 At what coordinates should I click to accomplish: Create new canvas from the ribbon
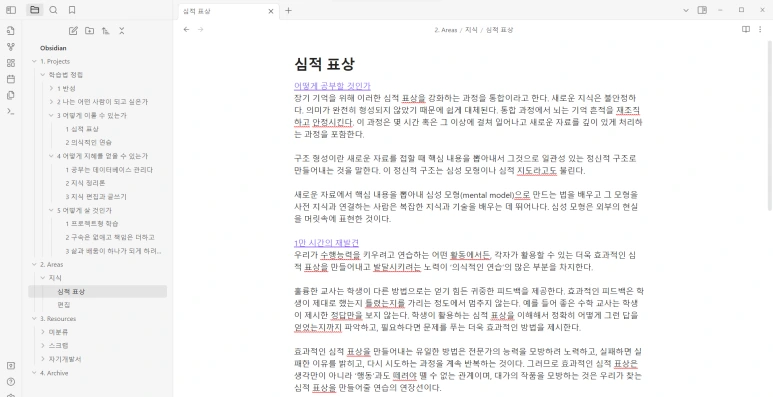[11, 63]
